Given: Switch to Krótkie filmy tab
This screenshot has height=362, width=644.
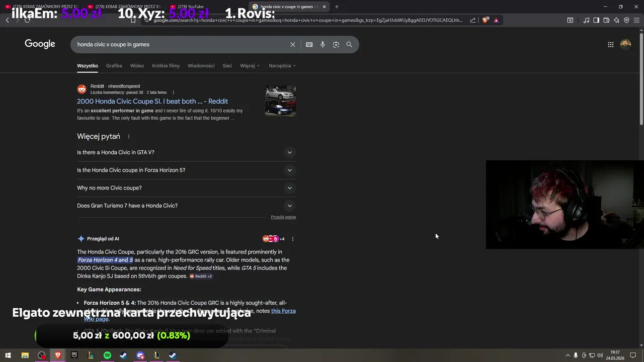Looking at the screenshot, I should 166,66.
